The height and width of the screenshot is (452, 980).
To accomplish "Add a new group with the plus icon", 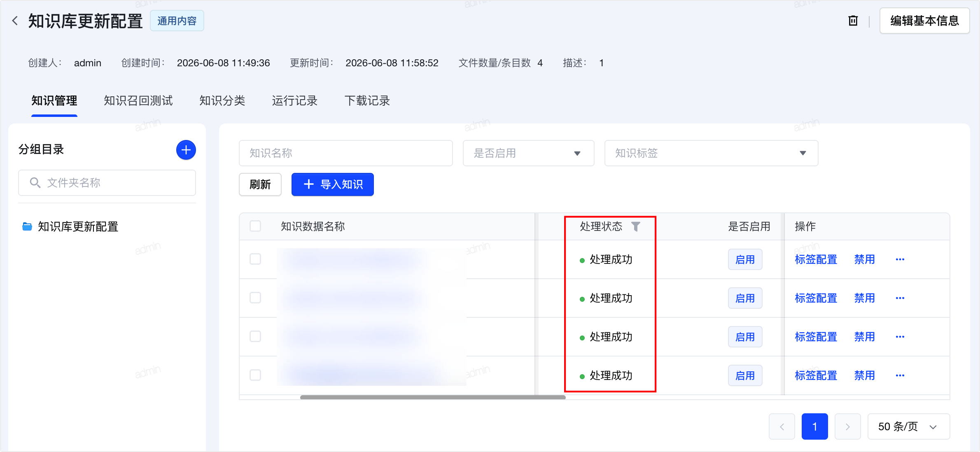I will click(186, 150).
